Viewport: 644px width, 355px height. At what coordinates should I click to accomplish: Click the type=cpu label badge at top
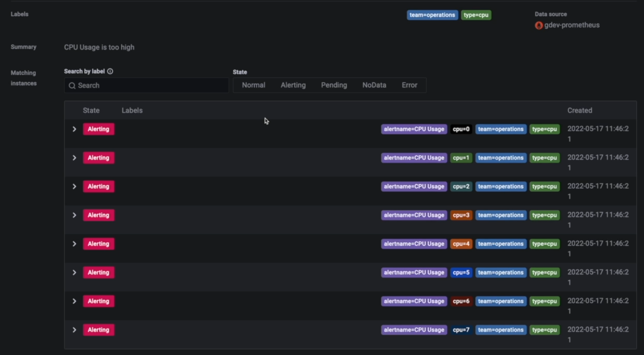click(476, 15)
